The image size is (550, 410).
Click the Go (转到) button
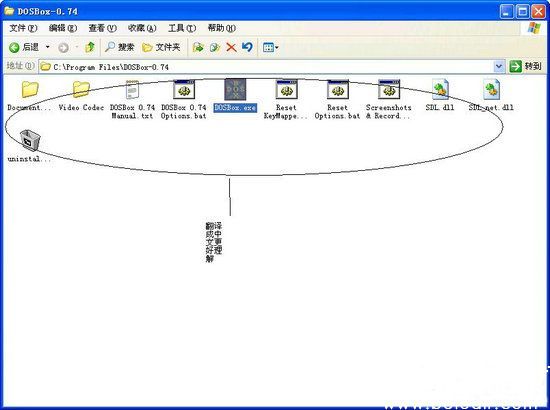coord(525,66)
